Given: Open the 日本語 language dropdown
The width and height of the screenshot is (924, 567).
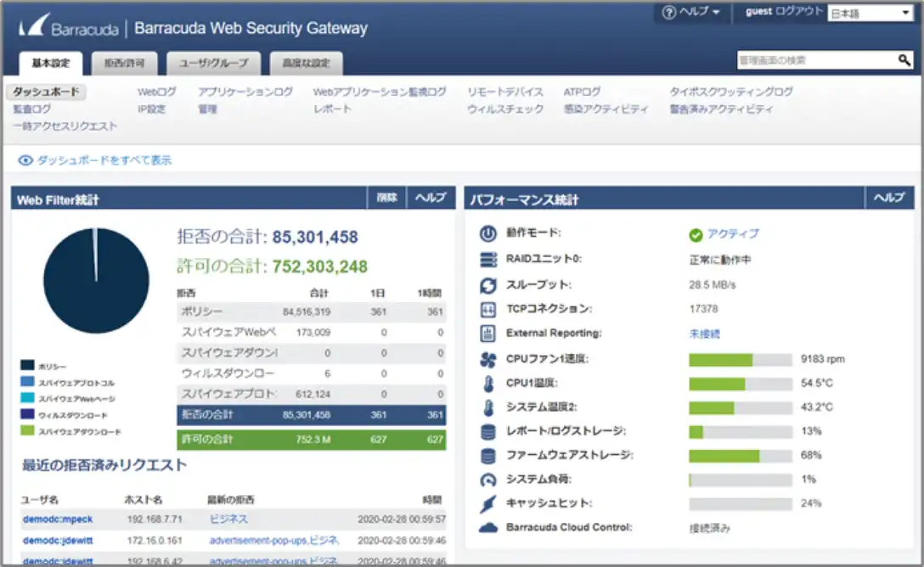Looking at the screenshot, I should tap(870, 13).
